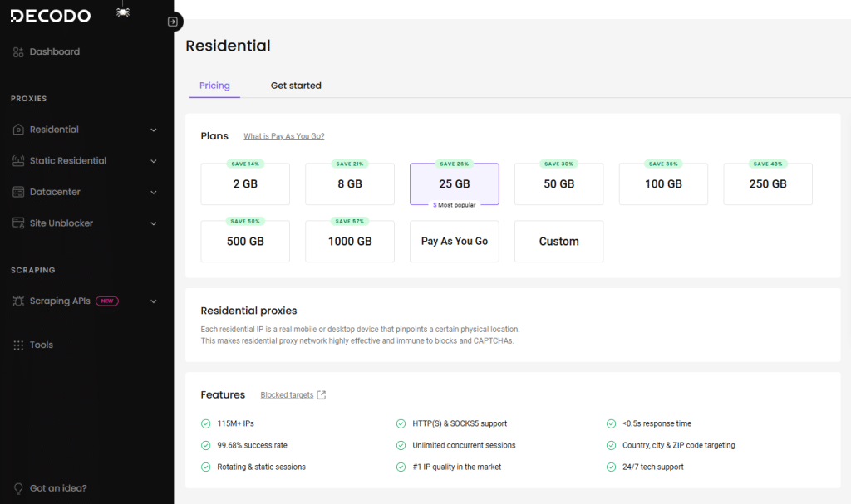This screenshot has width=851, height=504.
Task: Click the check icon beside 115M+ IPs
Action: pos(206,423)
